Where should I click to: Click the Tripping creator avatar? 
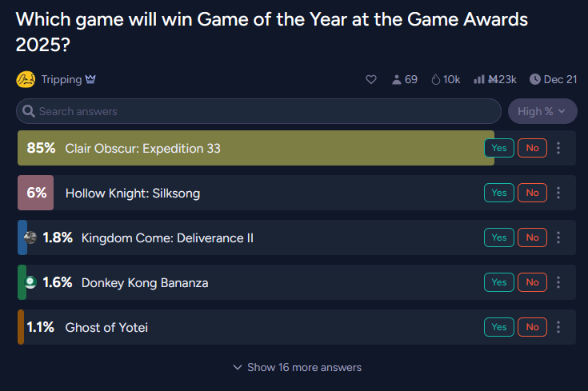pos(26,79)
